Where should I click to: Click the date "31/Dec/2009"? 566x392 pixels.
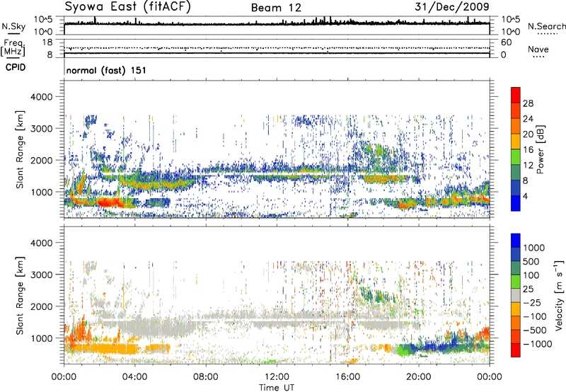[452, 6]
